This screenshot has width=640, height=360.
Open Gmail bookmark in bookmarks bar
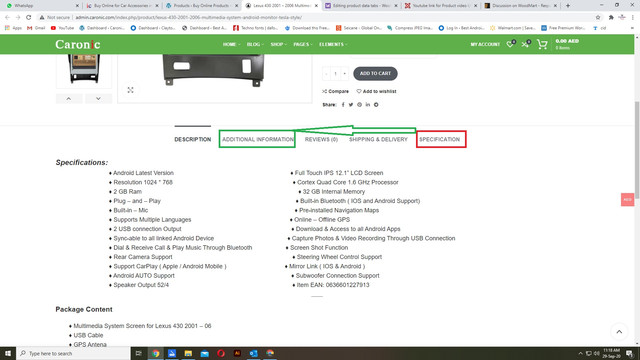coord(36,28)
